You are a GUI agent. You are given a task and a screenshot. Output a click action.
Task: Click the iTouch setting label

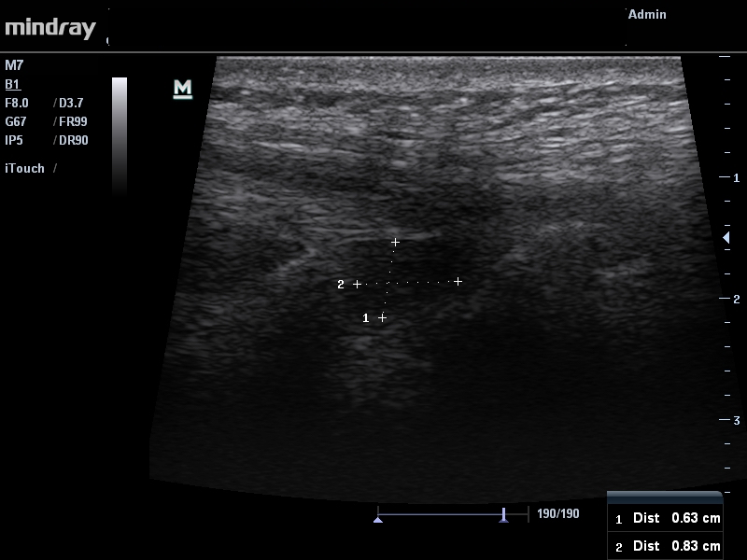click(25, 168)
